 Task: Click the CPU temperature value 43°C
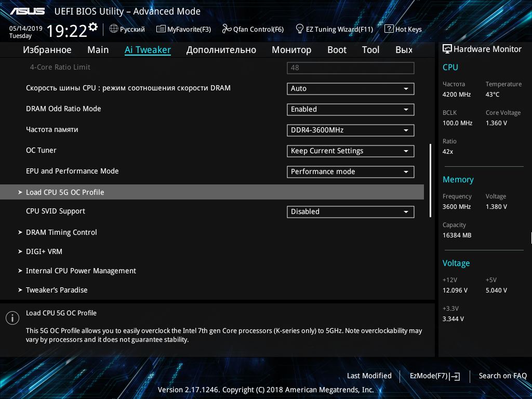click(x=493, y=95)
